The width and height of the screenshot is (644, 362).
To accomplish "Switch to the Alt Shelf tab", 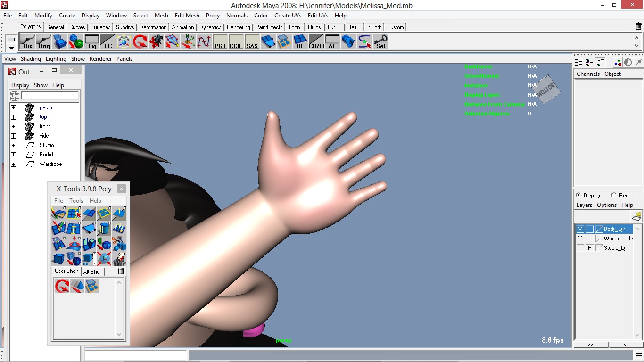I will click(92, 271).
